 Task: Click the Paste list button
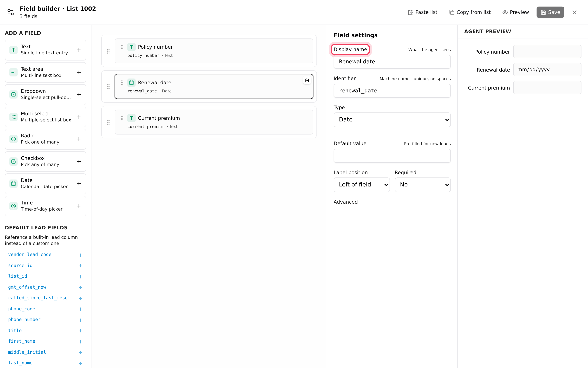423,12
